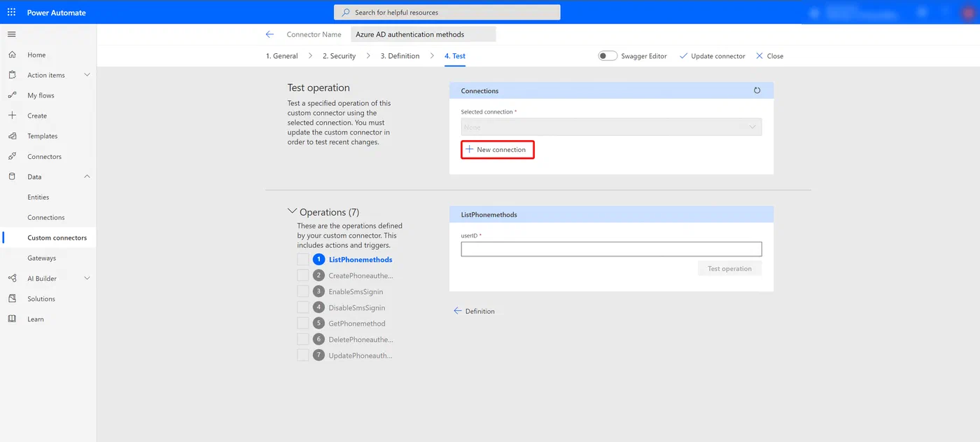Click the Learn book icon
The height and width of the screenshot is (442, 980).
pyautogui.click(x=12, y=319)
